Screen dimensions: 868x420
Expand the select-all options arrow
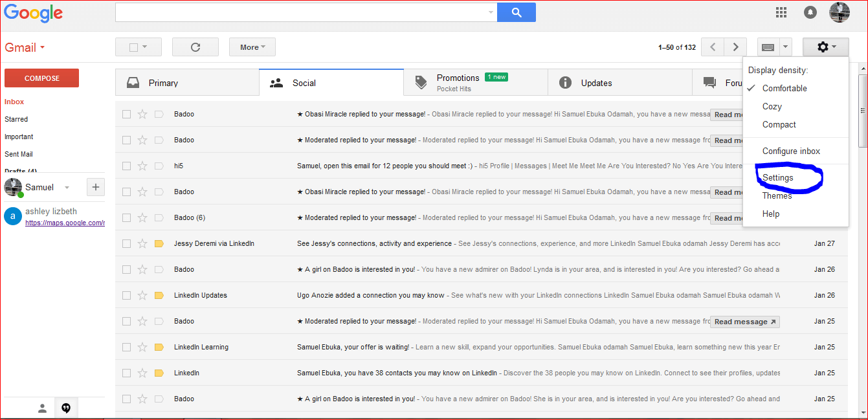(144, 47)
